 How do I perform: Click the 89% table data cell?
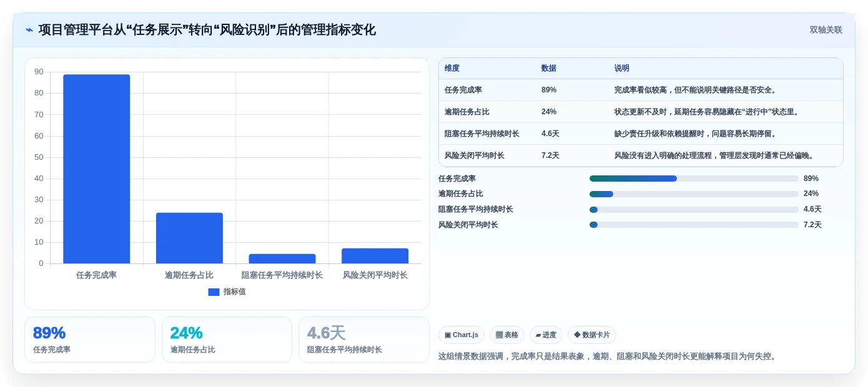pos(549,90)
